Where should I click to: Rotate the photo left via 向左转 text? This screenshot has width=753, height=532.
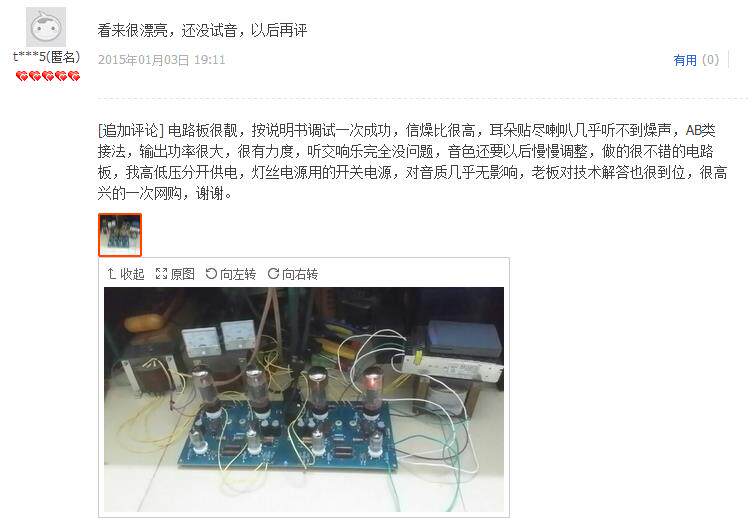pyautogui.click(x=238, y=274)
